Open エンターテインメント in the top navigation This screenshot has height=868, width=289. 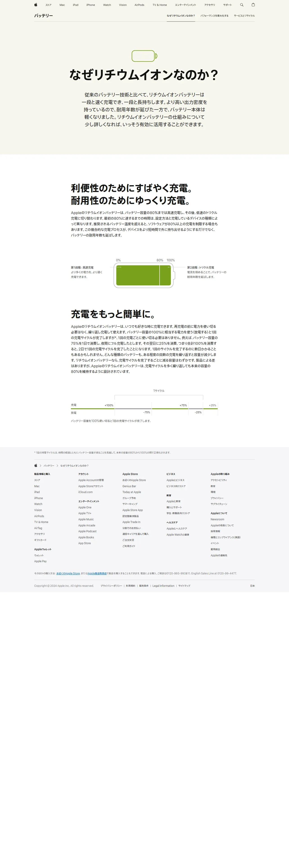coord(185,5)
